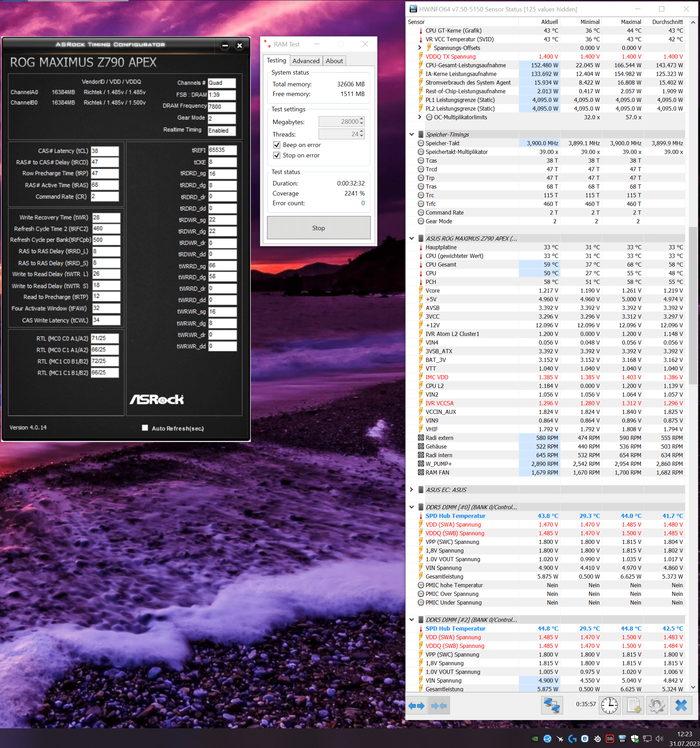Toggle the Beep on error checkbox
The width and height of the screenshot is (700, 748).
pyautogui.click(x=277, y=145)
